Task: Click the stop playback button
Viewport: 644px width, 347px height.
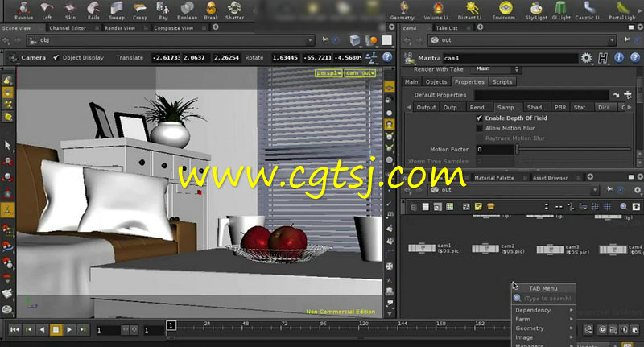Action: pyautogui.click(x=56, y=329)
